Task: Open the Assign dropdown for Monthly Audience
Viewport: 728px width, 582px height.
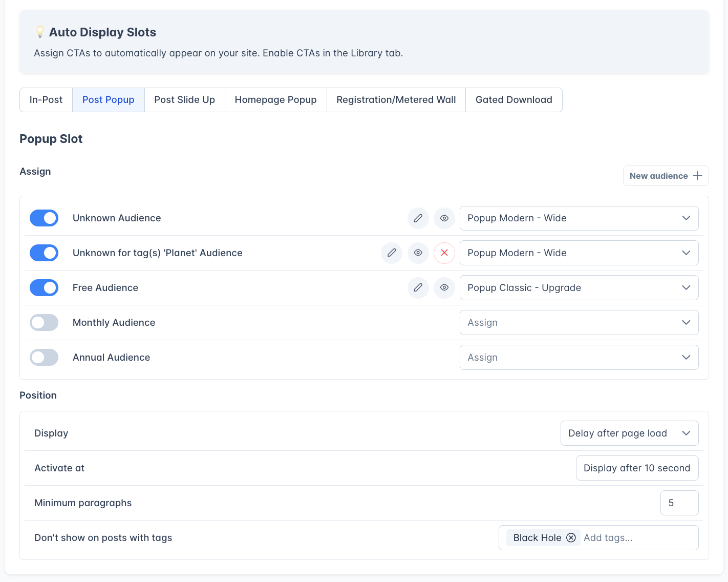Action: [579, 323]
